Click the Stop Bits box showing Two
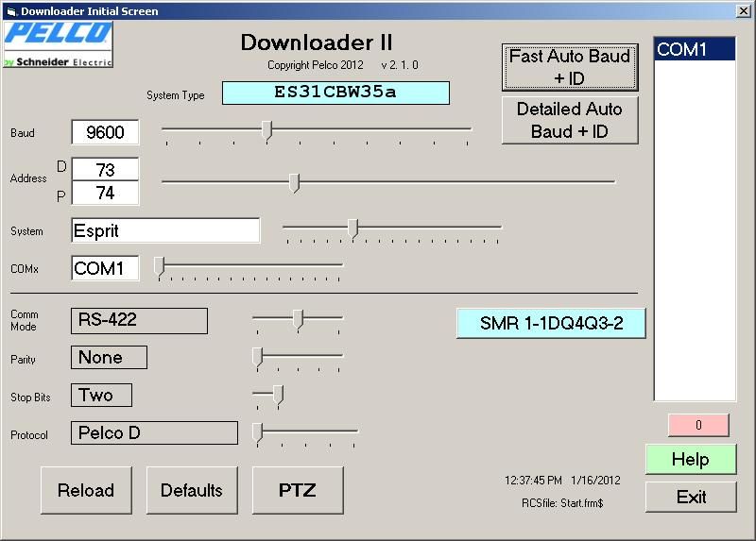The height and width of the screenshot is (541, 756). (101, 395)
